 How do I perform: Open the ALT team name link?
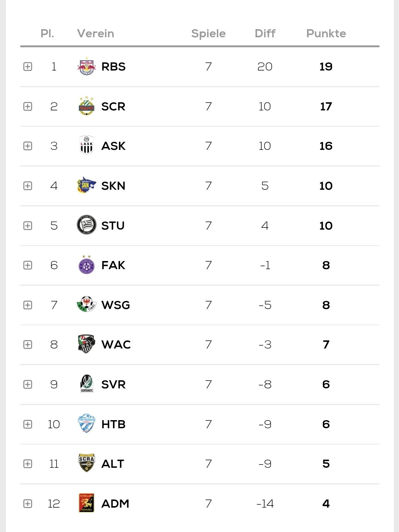(x=113, y=464)
